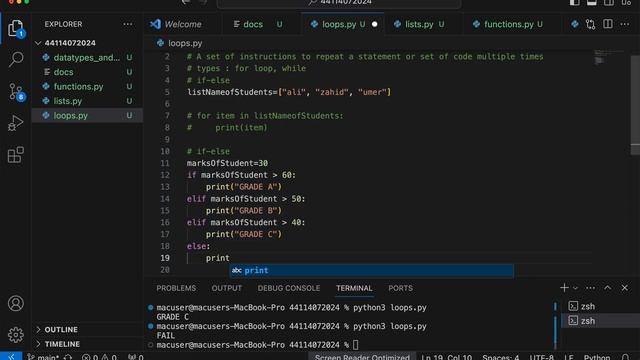This screenshot has height=360, width=640.
Task: Go to line via Ln 19, Col 10
Action: (x=447, y=357)
